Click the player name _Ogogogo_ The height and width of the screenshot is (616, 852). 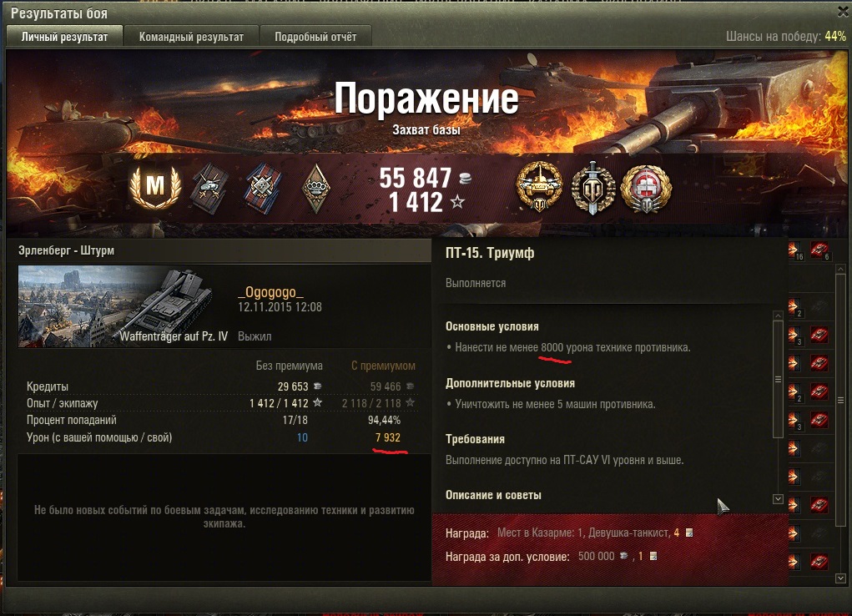click(x=270, y=292)
